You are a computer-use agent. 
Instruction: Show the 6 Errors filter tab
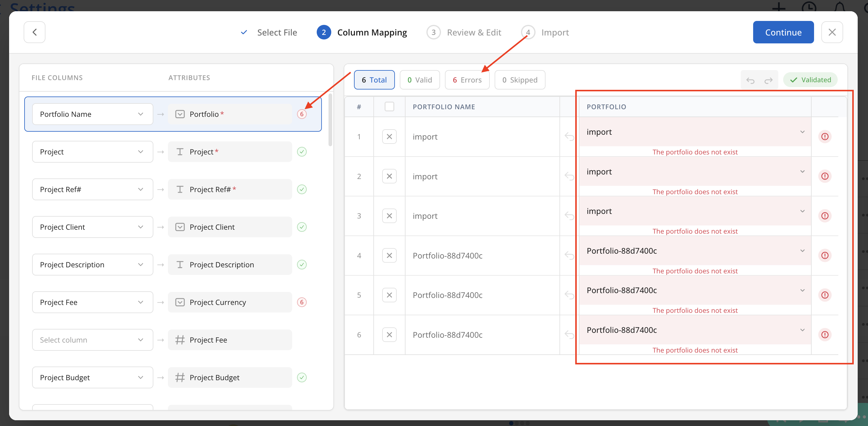467,80
